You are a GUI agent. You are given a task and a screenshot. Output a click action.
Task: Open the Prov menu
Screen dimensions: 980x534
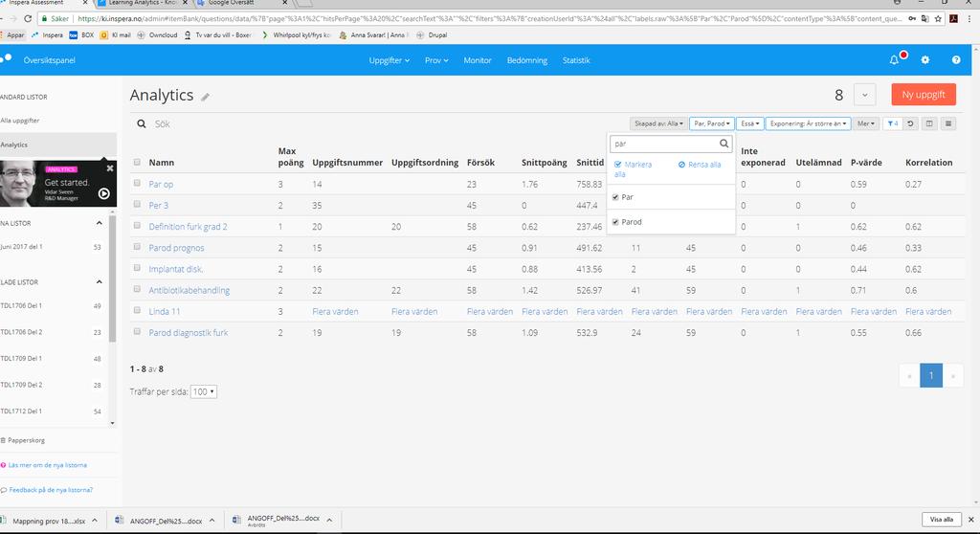tap(436, 60)
